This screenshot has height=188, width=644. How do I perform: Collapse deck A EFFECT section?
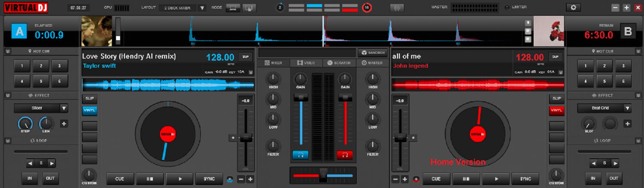click(x=8, y=95)
